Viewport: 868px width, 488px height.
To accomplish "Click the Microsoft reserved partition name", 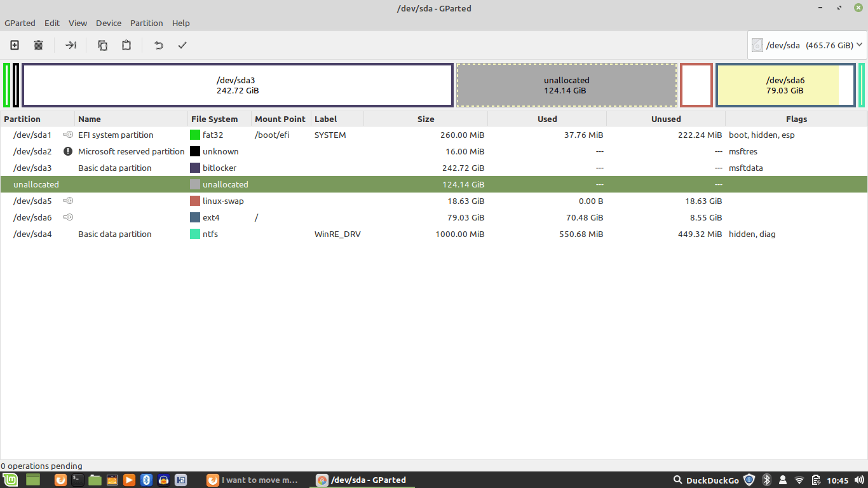I will pyautogui.click(x=132, y=151).
